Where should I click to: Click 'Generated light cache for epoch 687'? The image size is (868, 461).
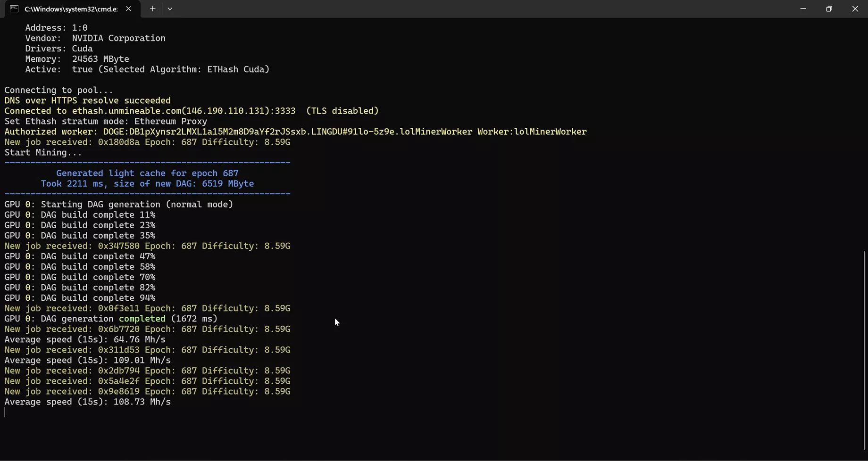(x=147, y=173)
